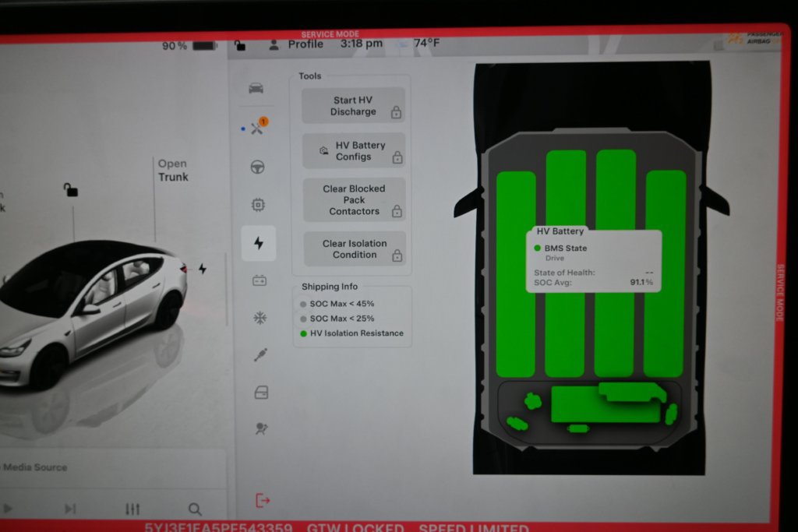
Task: Tap the charge port lightning icon by car
Action: [203, 269]
